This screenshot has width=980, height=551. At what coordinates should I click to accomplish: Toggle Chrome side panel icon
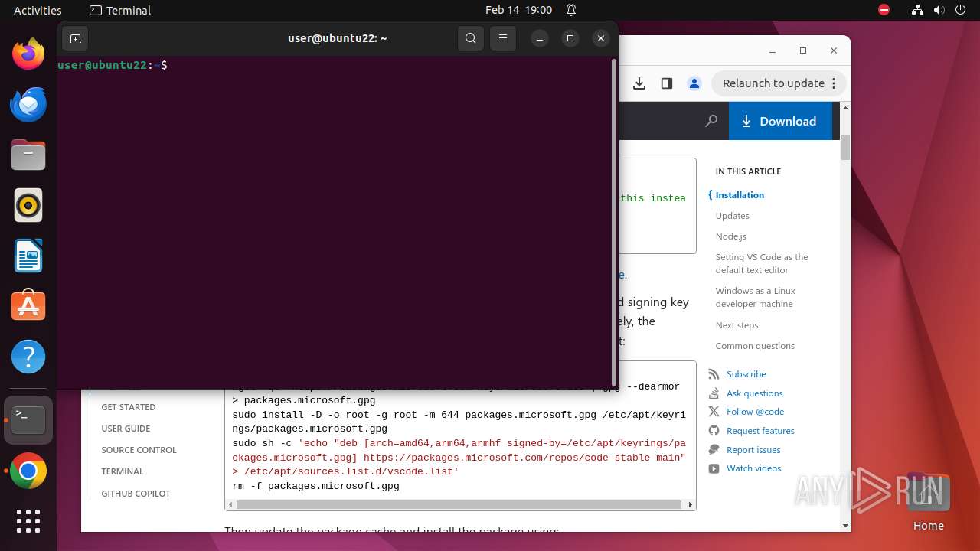click(667, 83)
